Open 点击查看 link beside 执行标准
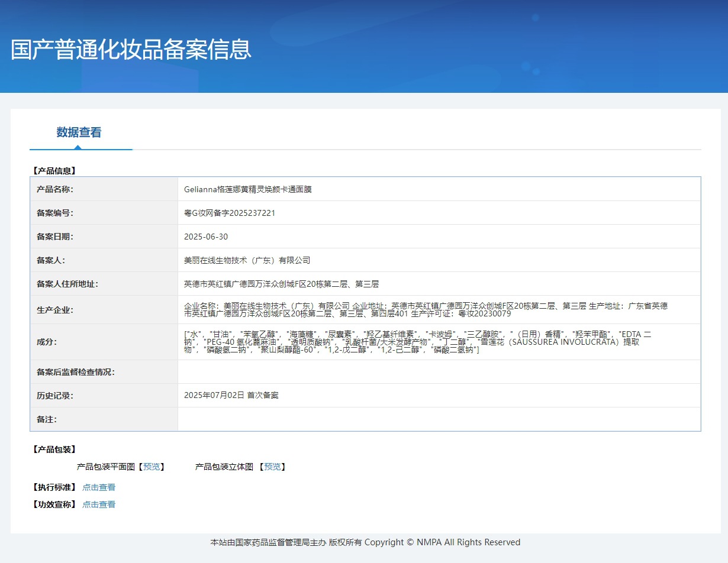The width and height of the screenshot is (728, 563). 99,487
